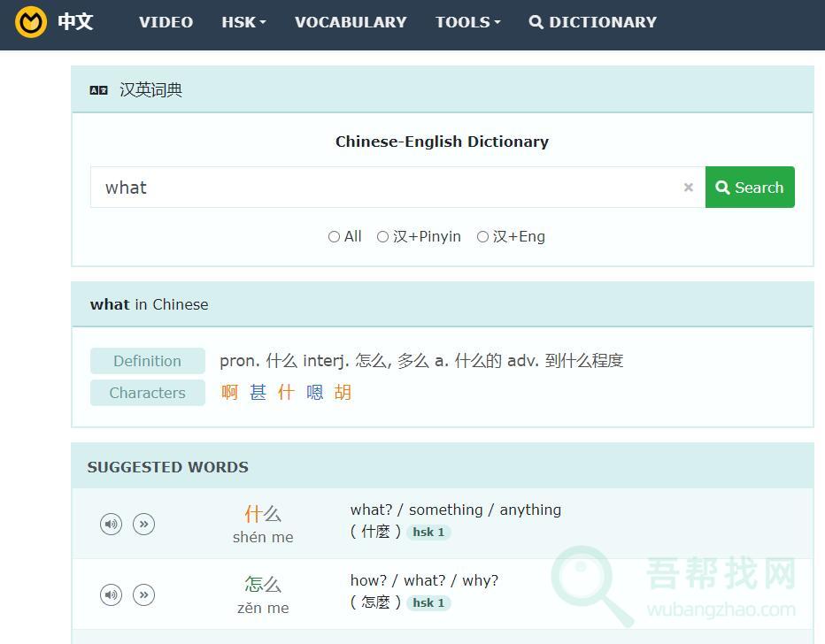Open the HSK dropdown menu
This screenshot has width=825, height=644.
(x=243, y=22)
